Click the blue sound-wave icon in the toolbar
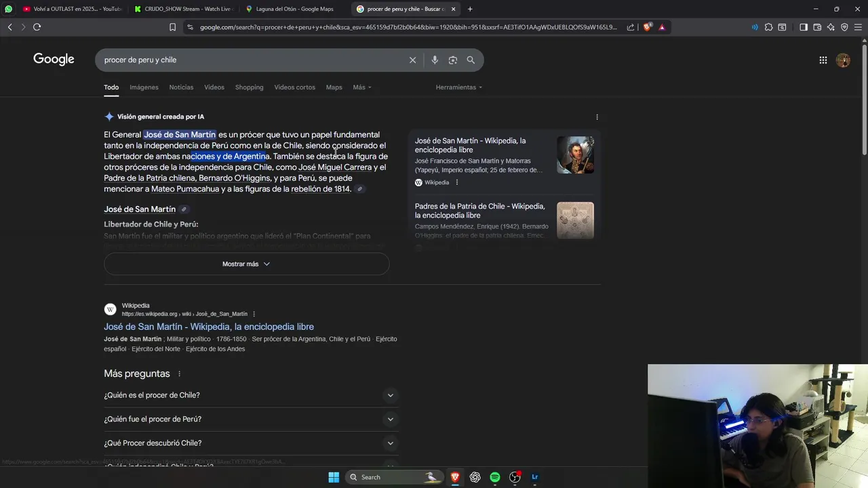 (x=755, y=27)
